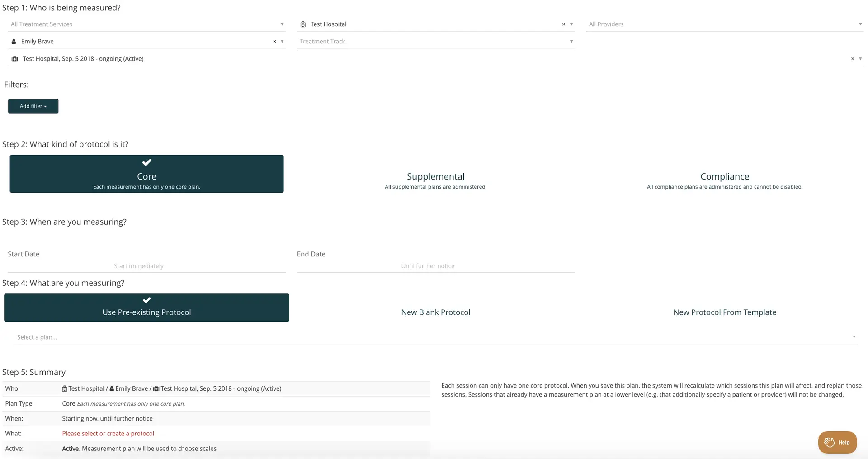Switch measurement source to New Blank Protocol
This screenshot has height=459, width=868.
[x=435, y=312]
